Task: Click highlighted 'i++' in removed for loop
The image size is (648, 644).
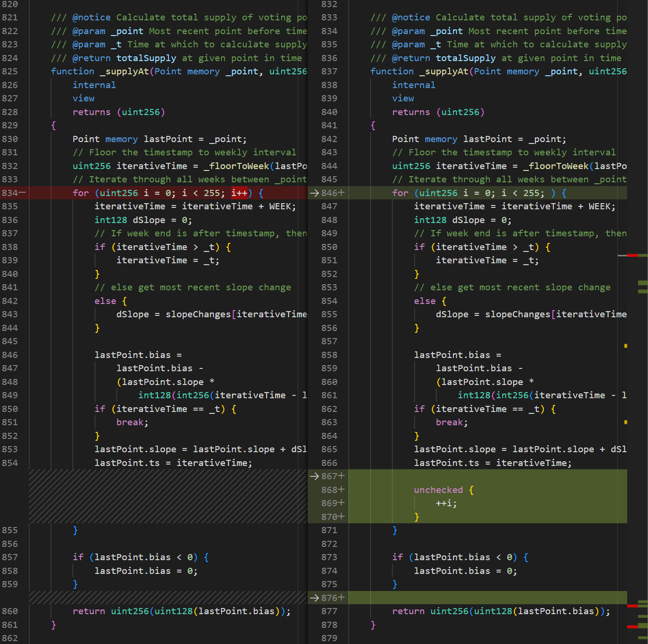Action: point(239,193)
